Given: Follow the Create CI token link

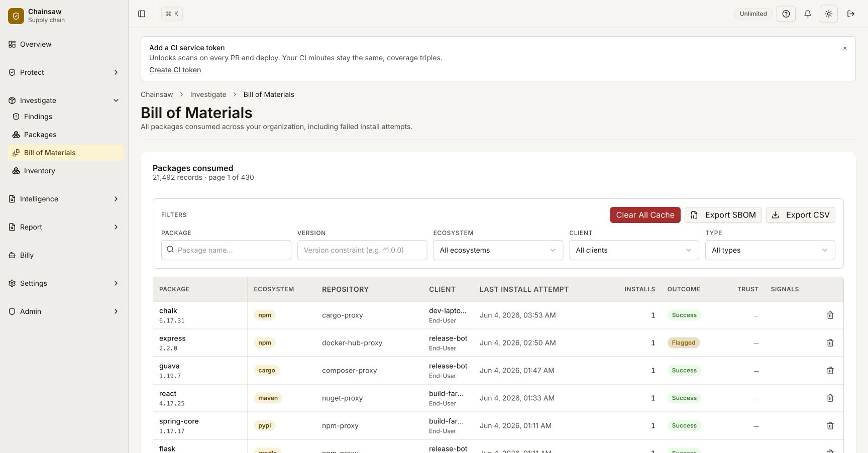Looking at the screenshot, I should tap(175, 70).
